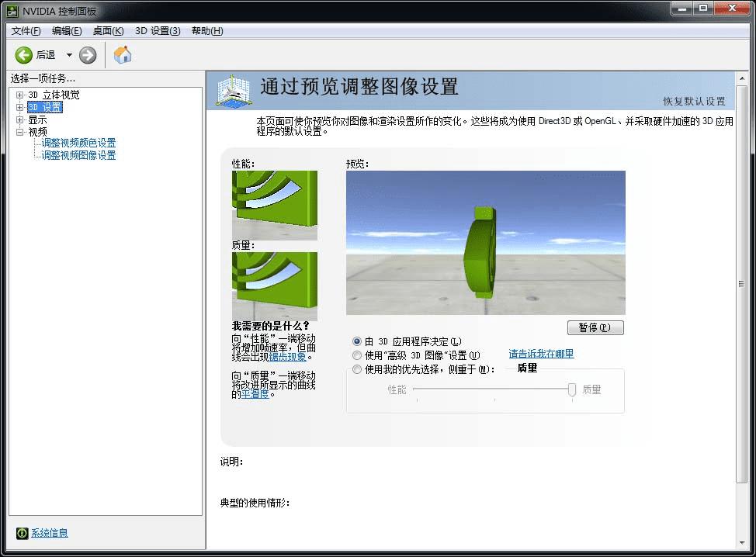Click 恢复默认设置 to restore defaults
Screen dimensions: 756x557
(x=694, y=101)
